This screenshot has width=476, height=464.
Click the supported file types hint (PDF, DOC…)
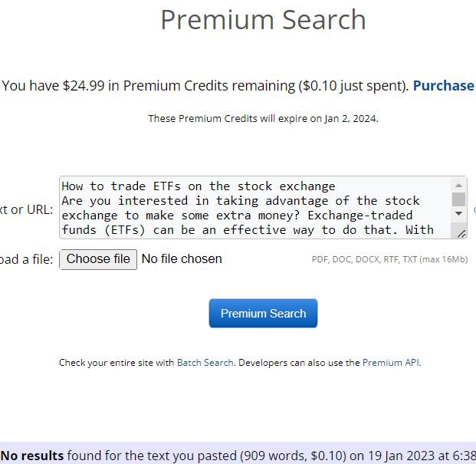(389, 260)
